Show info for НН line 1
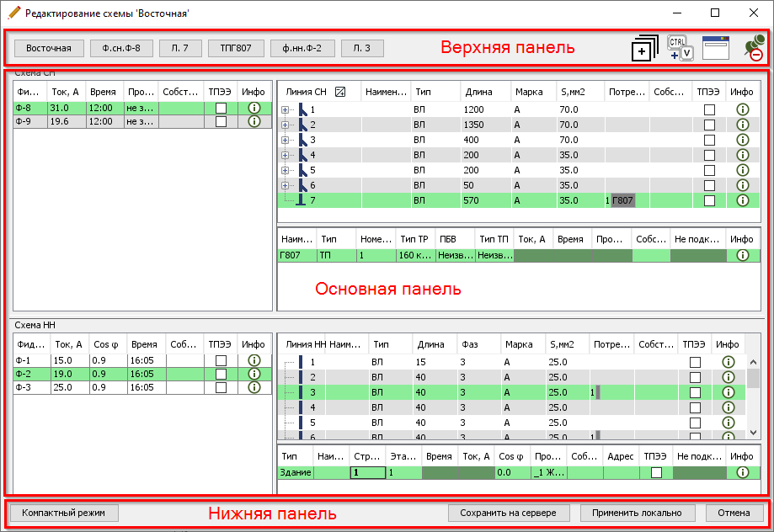Image resolution: width=774 pixels, height=532 pixels. [728, 362]
